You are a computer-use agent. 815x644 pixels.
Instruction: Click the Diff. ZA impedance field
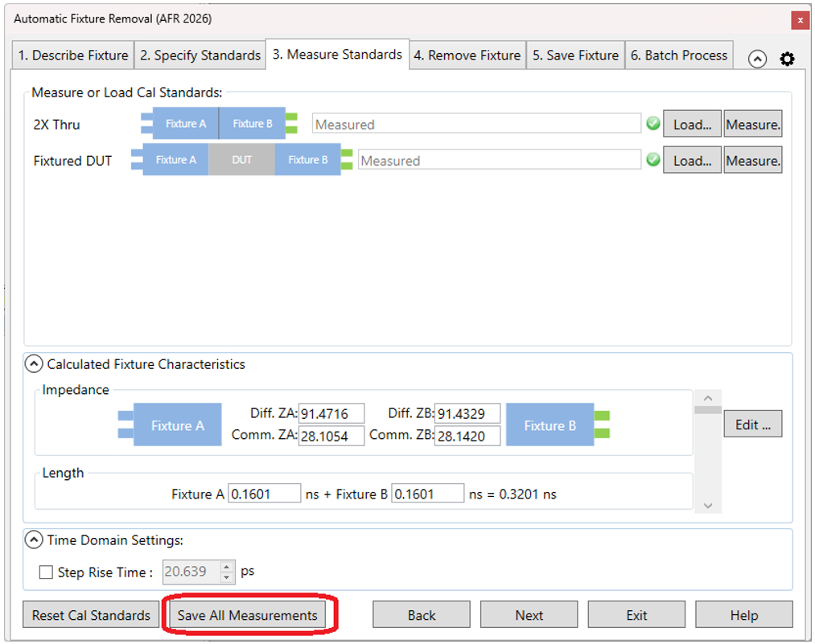[x=331, y=414]
